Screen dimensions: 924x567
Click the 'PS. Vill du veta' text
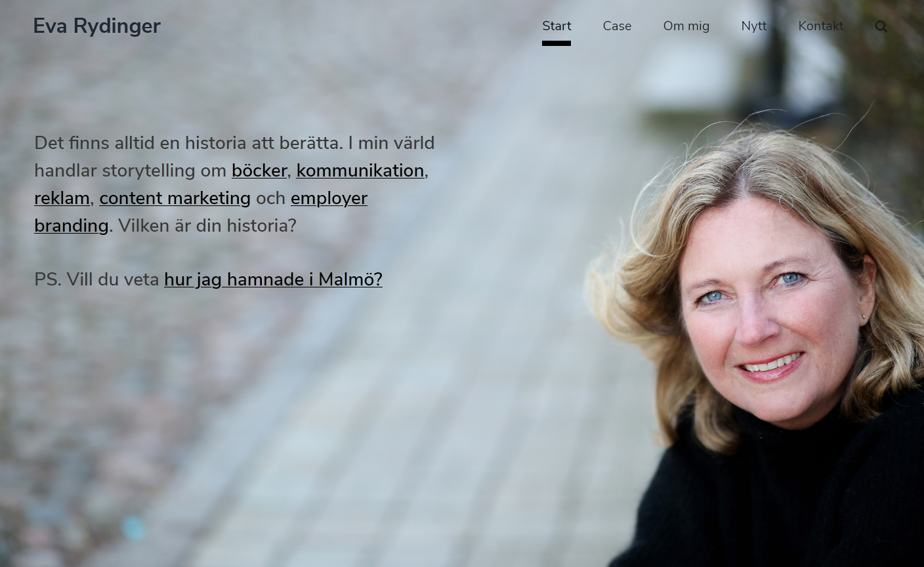pos(96,280)
